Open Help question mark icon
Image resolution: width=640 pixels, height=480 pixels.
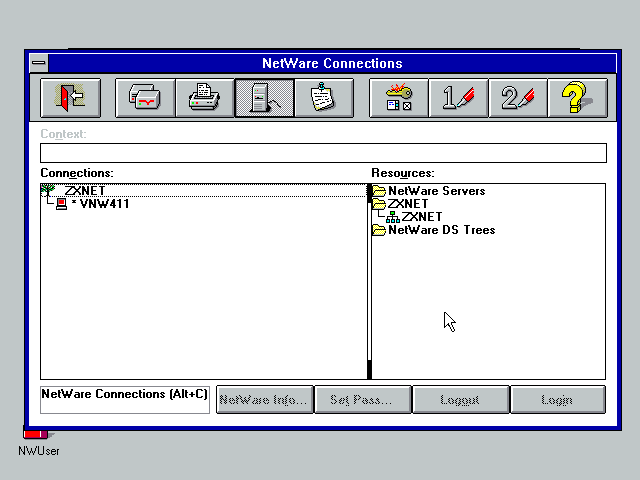(577, 98)
